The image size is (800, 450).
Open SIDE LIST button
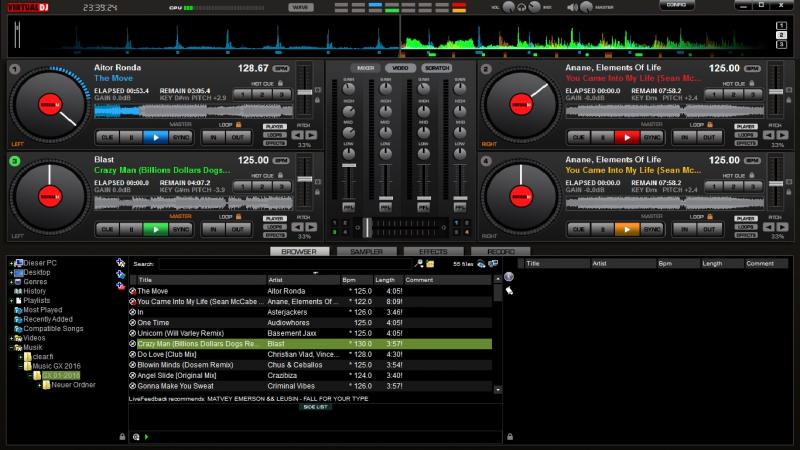[315, 407]
